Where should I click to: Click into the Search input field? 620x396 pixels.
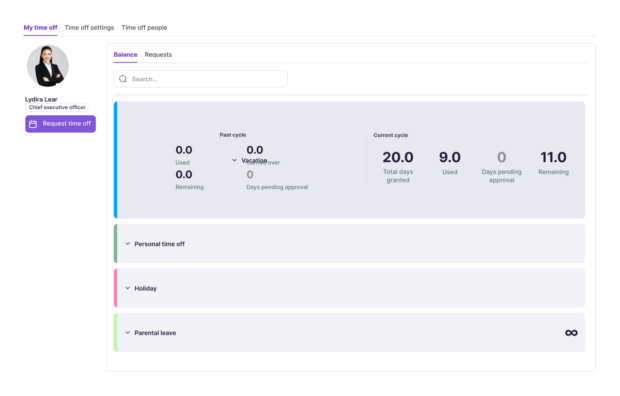(200, 79)
